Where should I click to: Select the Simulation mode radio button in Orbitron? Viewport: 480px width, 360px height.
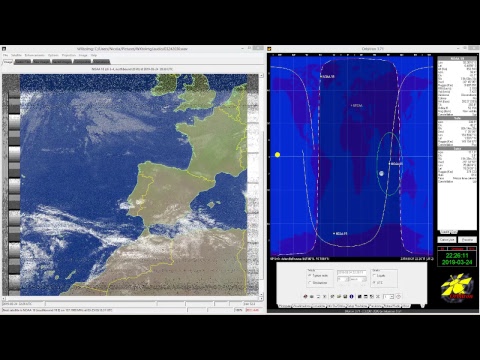point(309,283)
